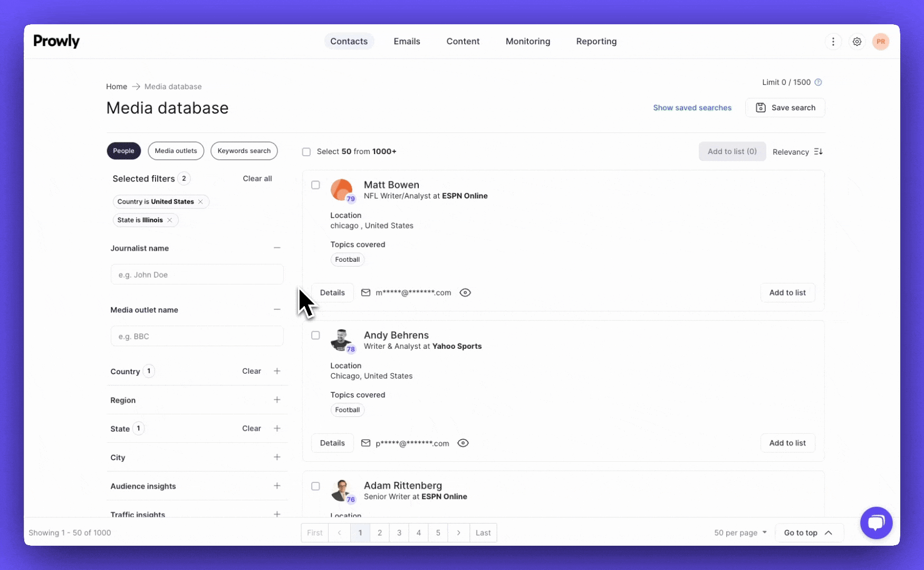Click the Save search button
Image resolution: width=924 pixels, height=570 pixels.
(785, 108)
